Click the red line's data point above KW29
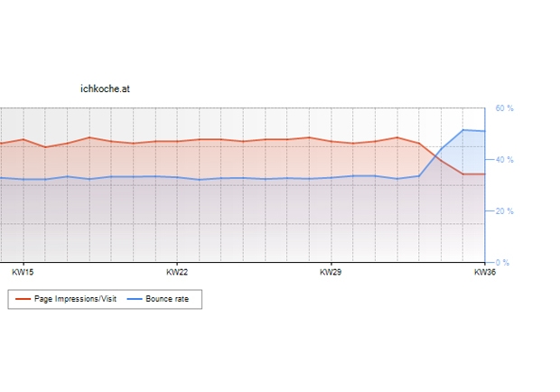 [x=331, y=141]
